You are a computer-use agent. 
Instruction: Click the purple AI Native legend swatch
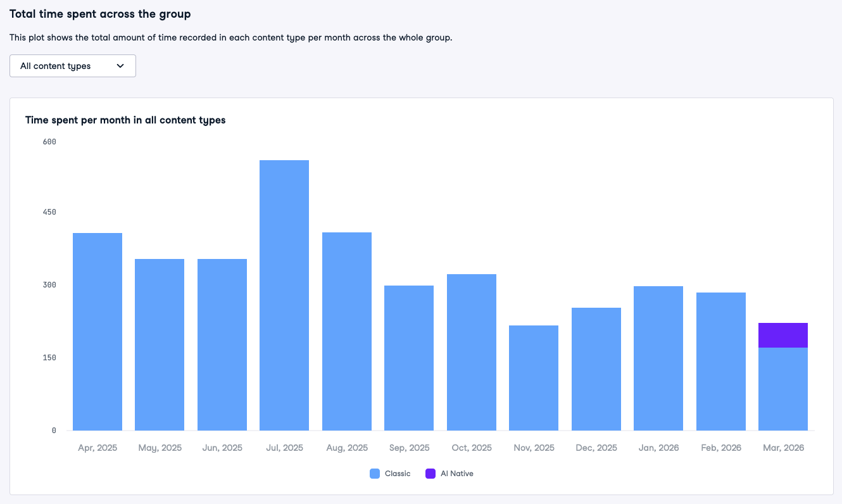tap(430, 474)
